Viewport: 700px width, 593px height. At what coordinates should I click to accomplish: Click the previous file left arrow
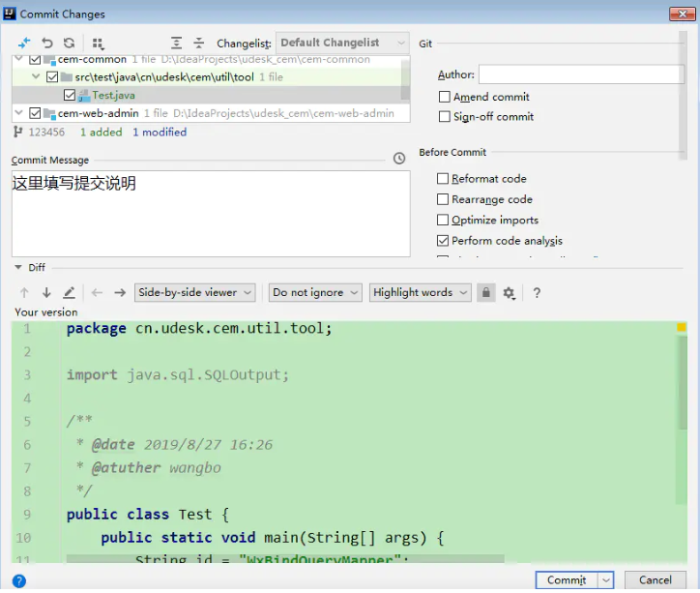97,293
